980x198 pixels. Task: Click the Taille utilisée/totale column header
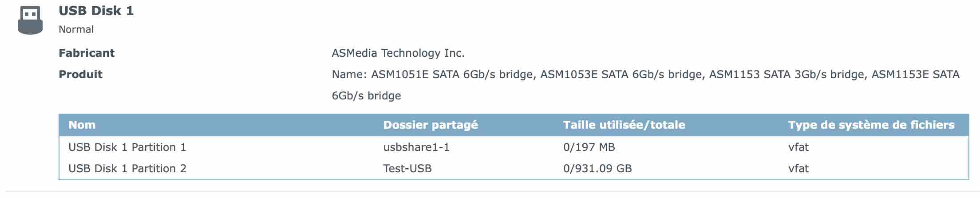(624, 125)
